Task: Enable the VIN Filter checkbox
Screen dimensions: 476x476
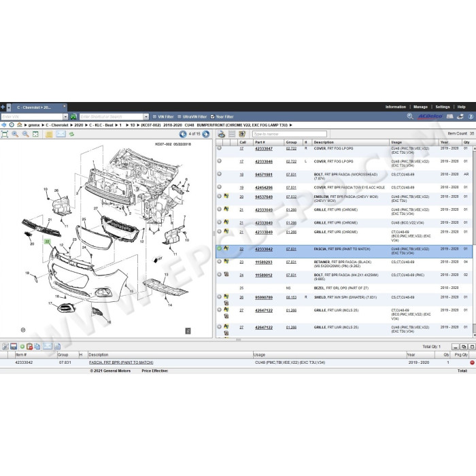Action: (154, 117)
